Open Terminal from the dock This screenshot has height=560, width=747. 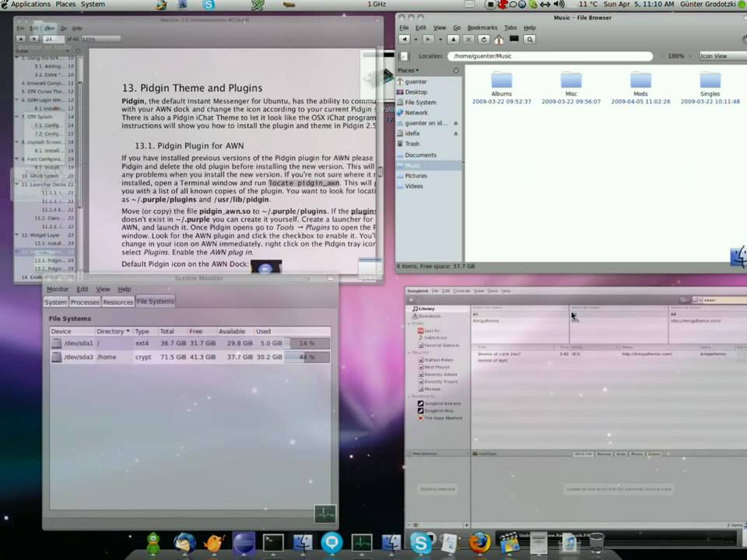point(273,543)
